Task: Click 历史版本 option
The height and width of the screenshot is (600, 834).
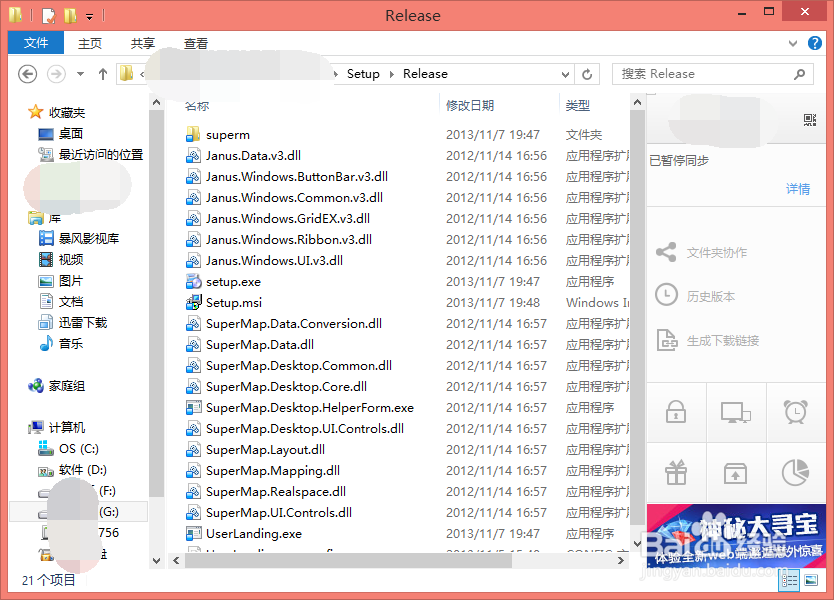Action: coord(711,296)
